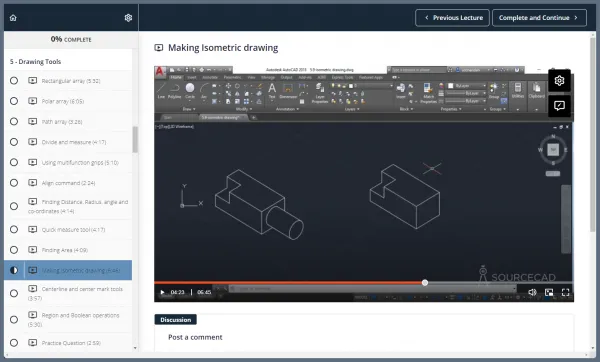The height and width of the screenshot is (362, 600).
Task: Mark Rectangular array lecture complete circle
Action: 14,81
